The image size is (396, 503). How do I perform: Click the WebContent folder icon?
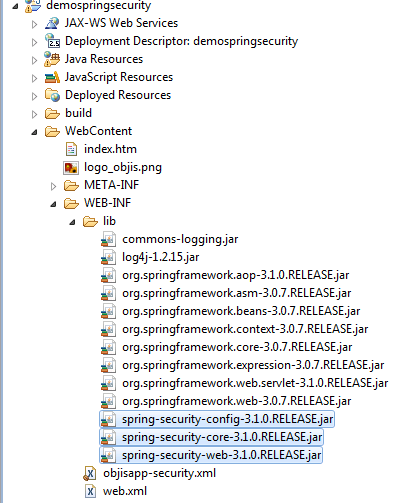point(52,132)
